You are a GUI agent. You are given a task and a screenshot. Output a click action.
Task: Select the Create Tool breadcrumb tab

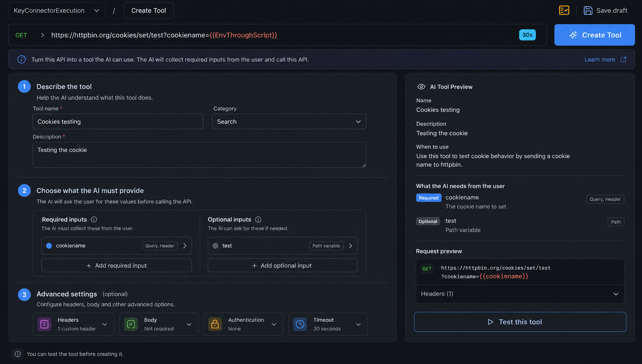148,10
